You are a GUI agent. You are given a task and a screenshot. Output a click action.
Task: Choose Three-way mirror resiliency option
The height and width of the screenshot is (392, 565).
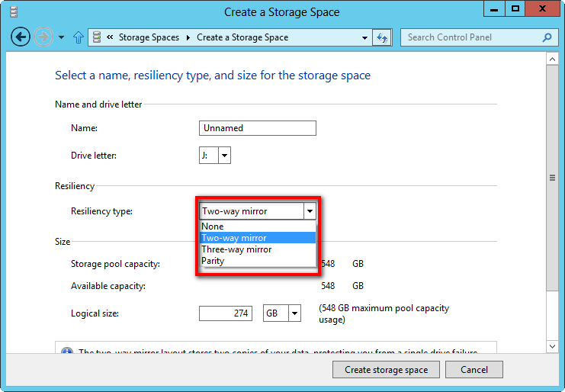(258, 249)
